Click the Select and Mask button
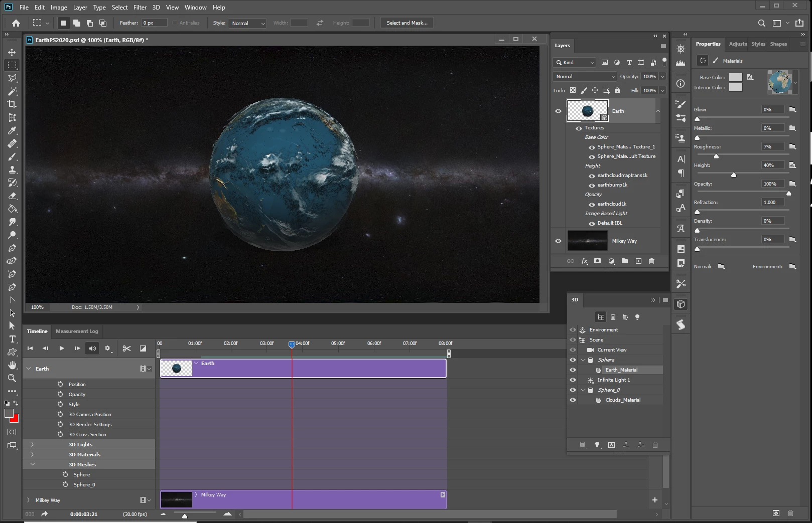The height and width of the screenshot is (523, 812). [407, 23]
